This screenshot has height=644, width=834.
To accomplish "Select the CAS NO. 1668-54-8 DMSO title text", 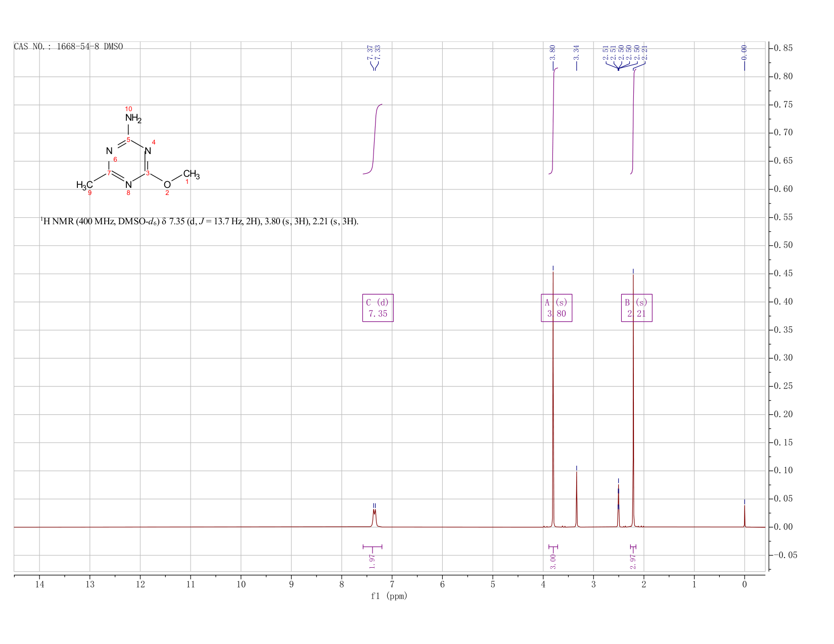I will coord(68,46).
